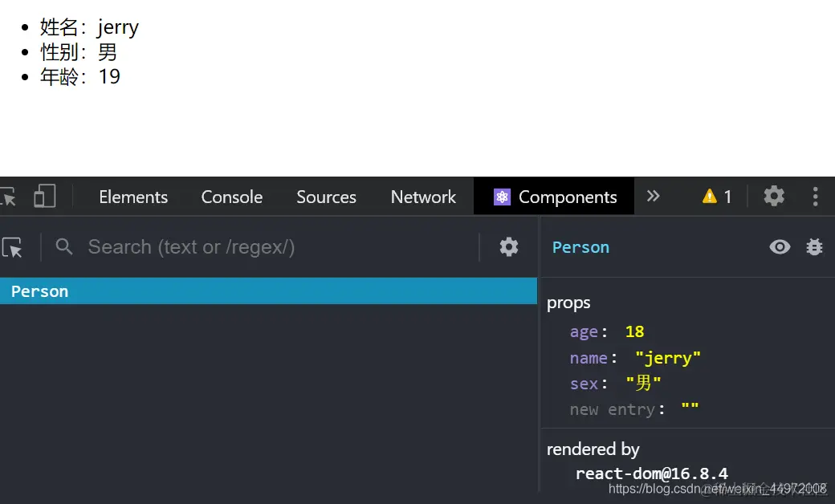Click the Person component title in details panel
The height and width of the screenshot is (504, 835).
pyautogui.click(x=580, y=247)
